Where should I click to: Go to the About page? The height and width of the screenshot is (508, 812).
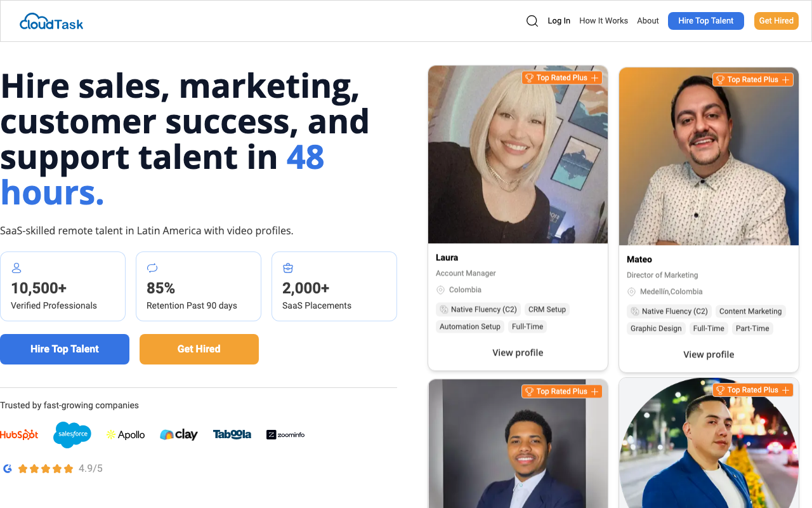click(648, 21)
